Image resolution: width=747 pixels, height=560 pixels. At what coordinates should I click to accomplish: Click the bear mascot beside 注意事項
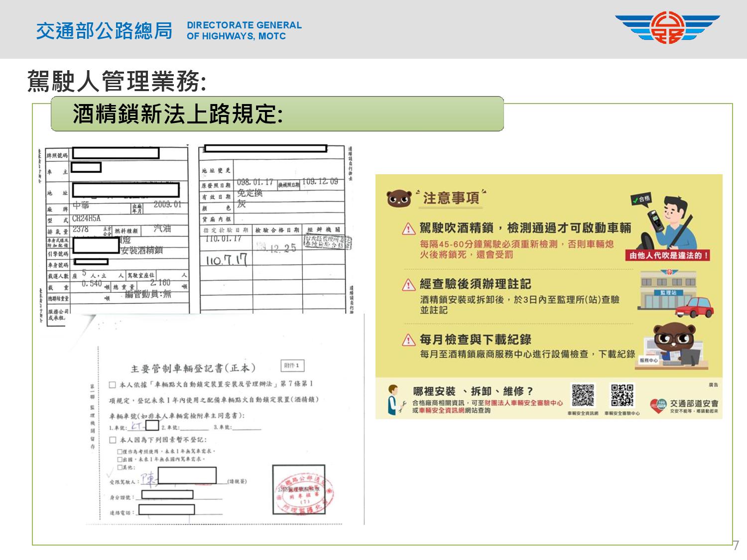point(399,198)
